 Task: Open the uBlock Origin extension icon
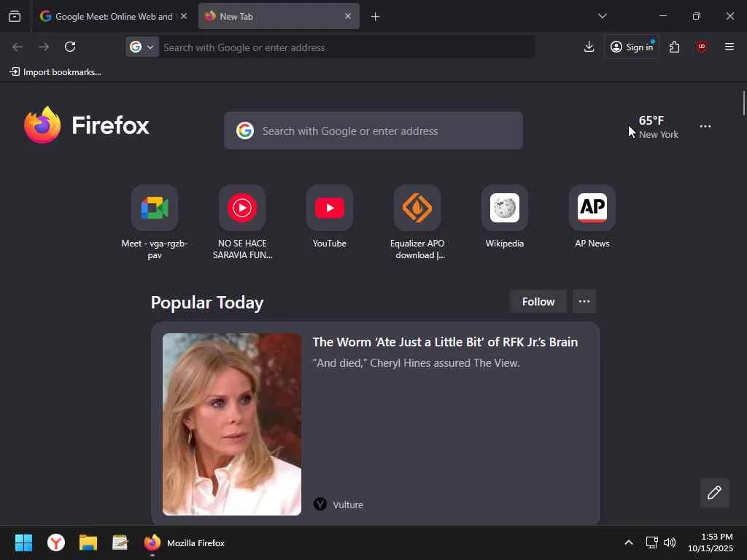click(701, 47)
